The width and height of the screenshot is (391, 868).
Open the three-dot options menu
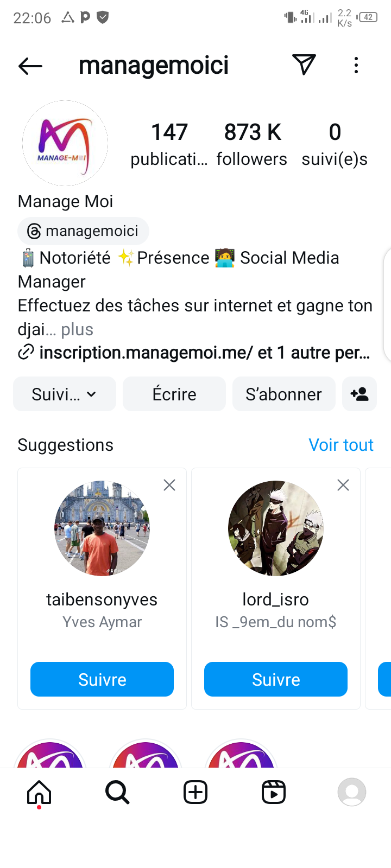pos(356,66)
